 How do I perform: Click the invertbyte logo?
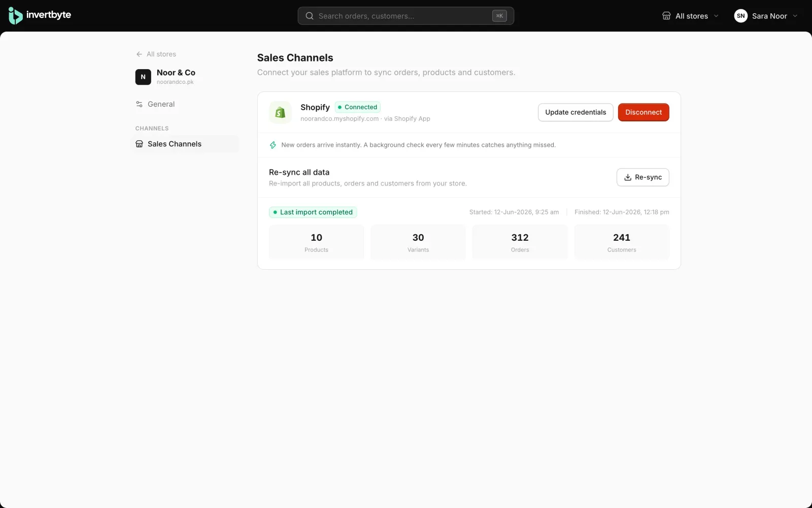coord(40,16)
